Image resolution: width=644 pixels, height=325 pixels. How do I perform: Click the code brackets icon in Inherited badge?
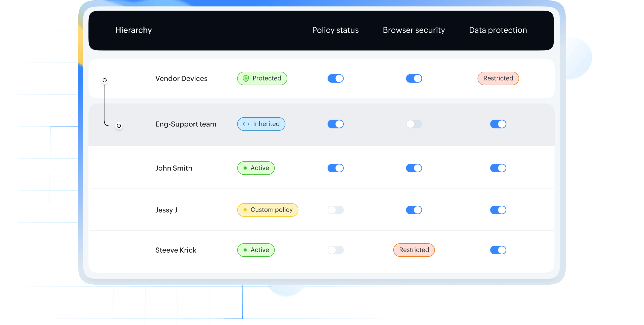(246, 124)
